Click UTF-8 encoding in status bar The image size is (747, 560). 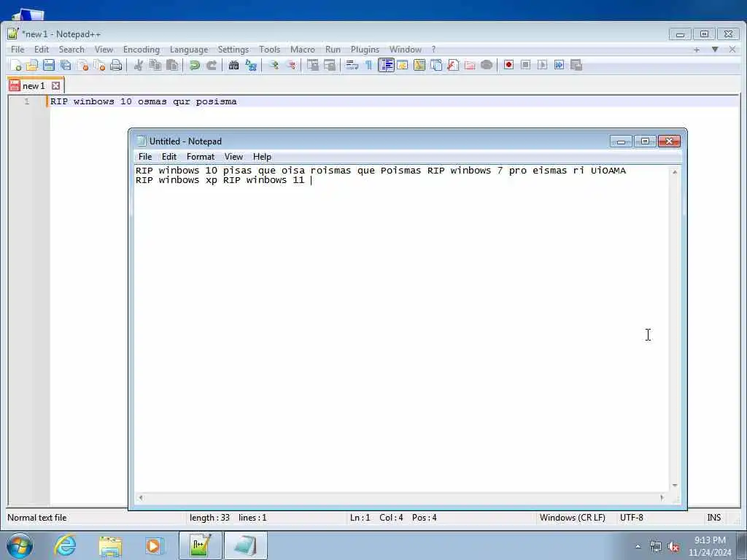631,518
